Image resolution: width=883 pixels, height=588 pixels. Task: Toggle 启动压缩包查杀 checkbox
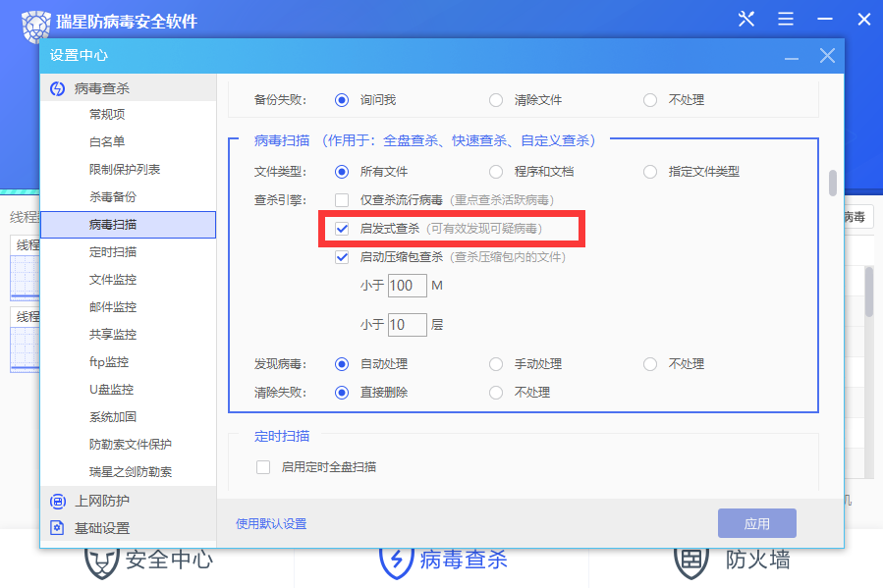pyautogui.click(x=341, y=257)
